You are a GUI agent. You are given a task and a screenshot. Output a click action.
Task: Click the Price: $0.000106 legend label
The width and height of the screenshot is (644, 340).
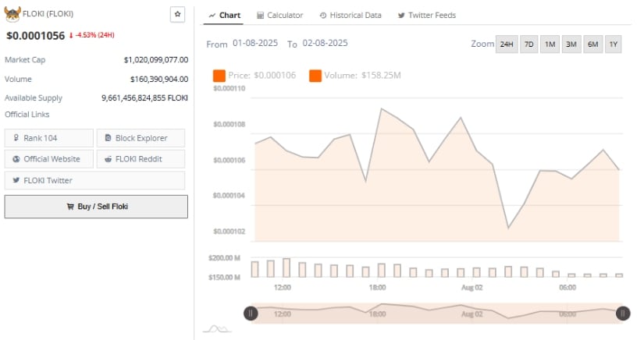262,76
